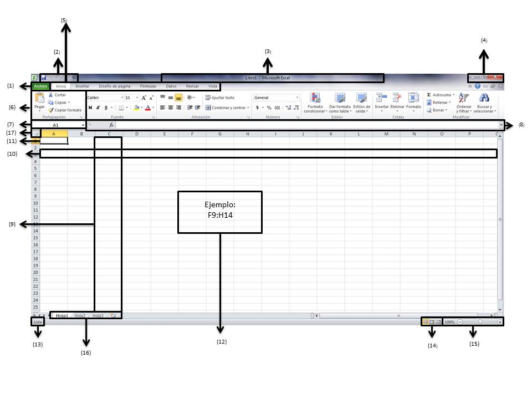Adjust the zoom slider
This screenshot has height=399, width=532.
pyautogui.click(x=479, y=322)
